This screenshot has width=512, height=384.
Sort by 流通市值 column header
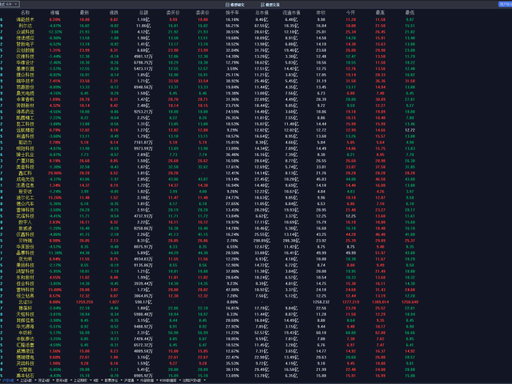pos(291,12)
